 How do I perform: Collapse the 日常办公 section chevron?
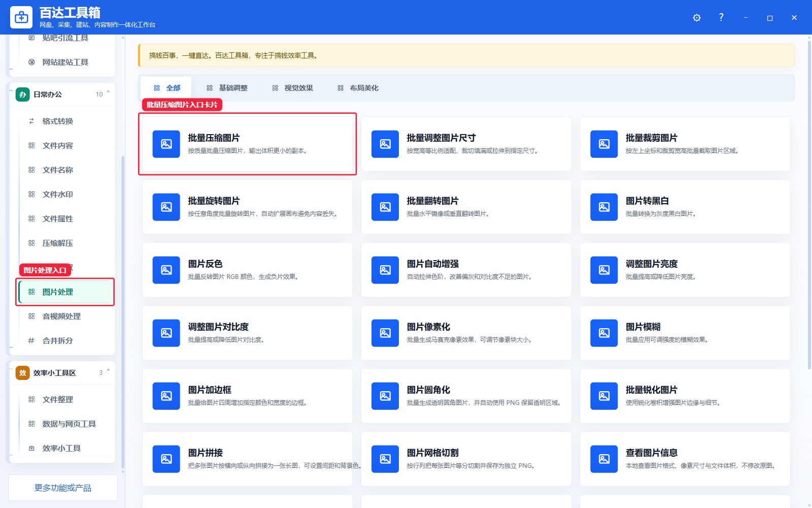tap(108, 92)
